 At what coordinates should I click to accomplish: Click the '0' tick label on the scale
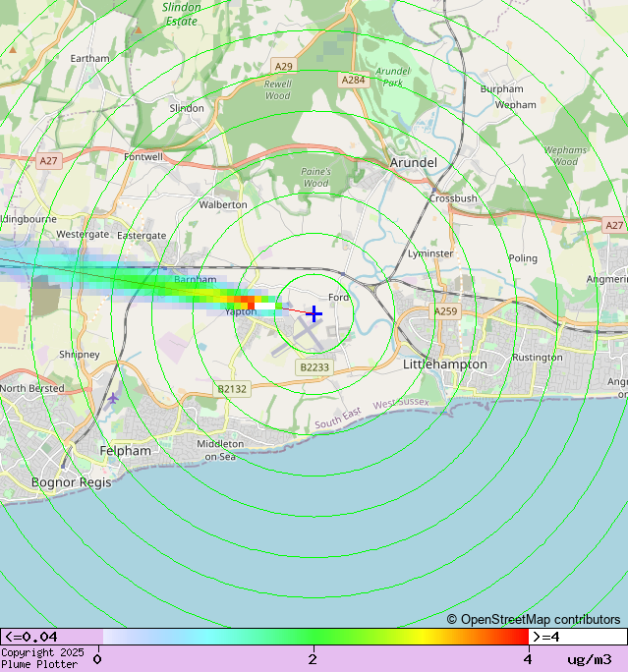click(97, 659)
